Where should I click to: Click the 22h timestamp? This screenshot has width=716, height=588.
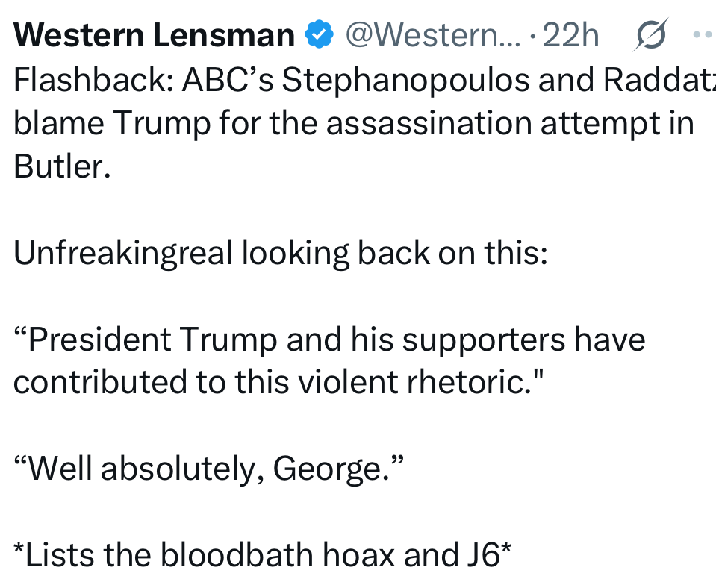(571, 35)
